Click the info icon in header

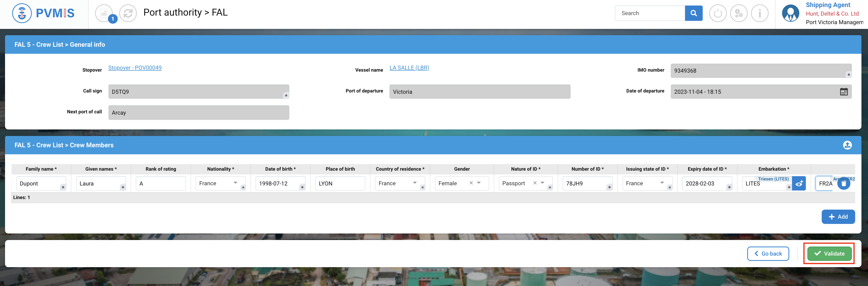click(760, 14)
